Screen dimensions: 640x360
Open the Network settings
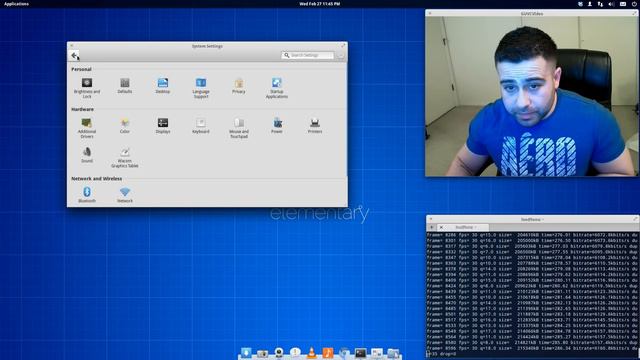[x=124, y=194]
